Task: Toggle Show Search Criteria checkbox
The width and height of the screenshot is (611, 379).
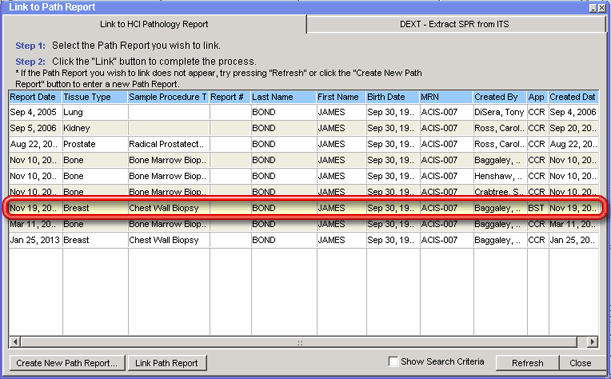Action: (393, 361)
